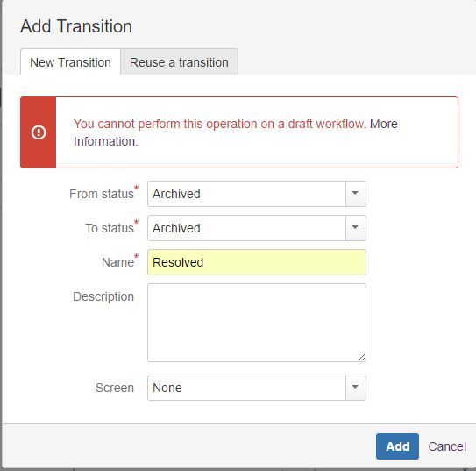Switch to the New Transition tab

70,62
